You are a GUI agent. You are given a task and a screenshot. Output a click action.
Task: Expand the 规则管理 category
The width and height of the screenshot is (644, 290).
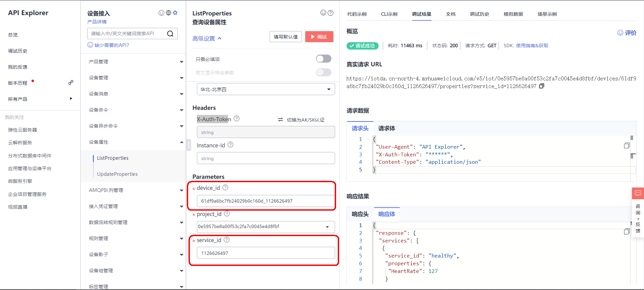pos(181,239)
